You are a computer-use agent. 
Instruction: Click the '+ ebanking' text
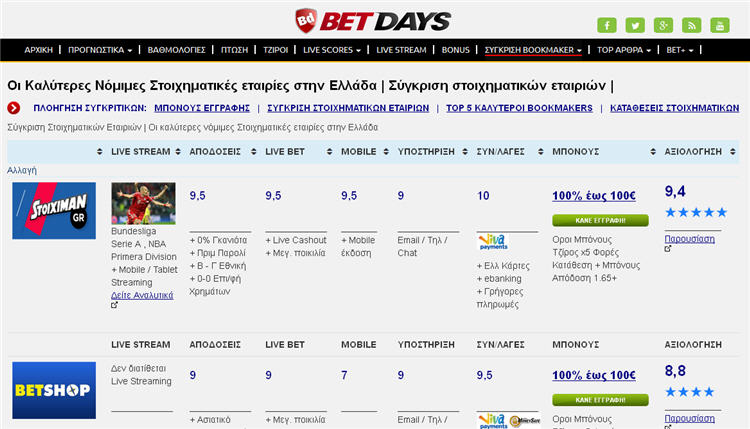pos(499,278)
